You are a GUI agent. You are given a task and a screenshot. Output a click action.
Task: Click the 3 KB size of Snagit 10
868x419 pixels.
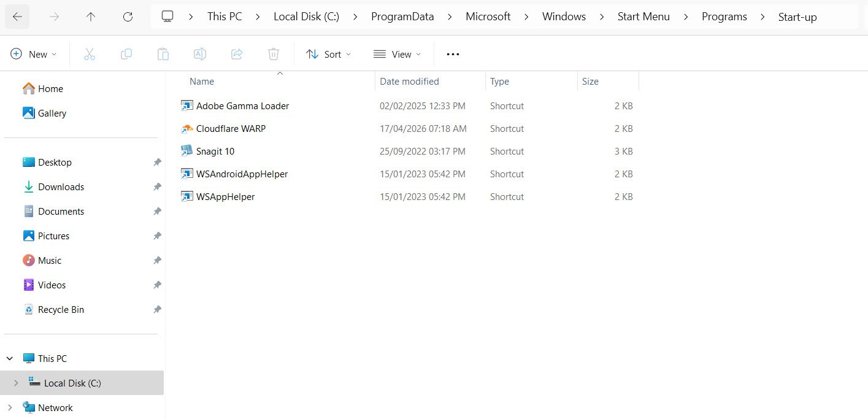tap(623, 152)
